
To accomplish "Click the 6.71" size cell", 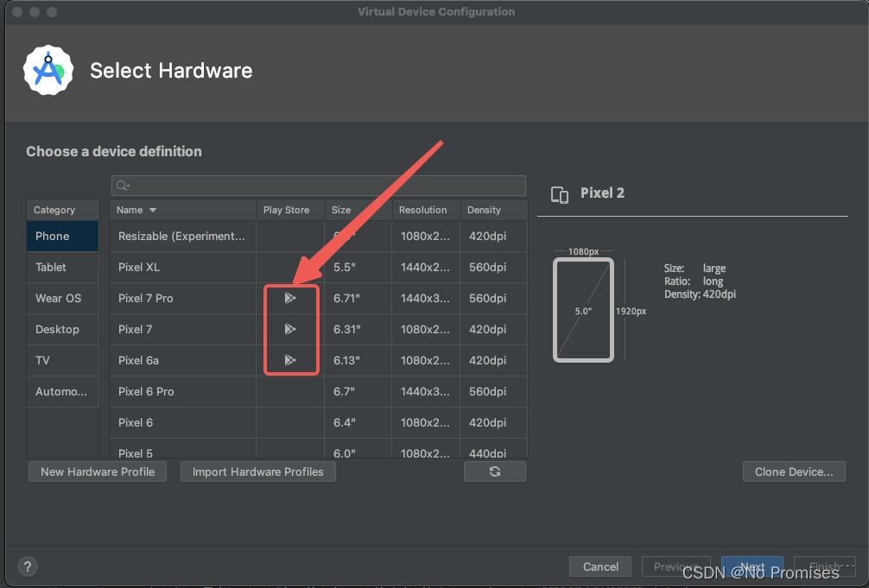I will point(358,298).
